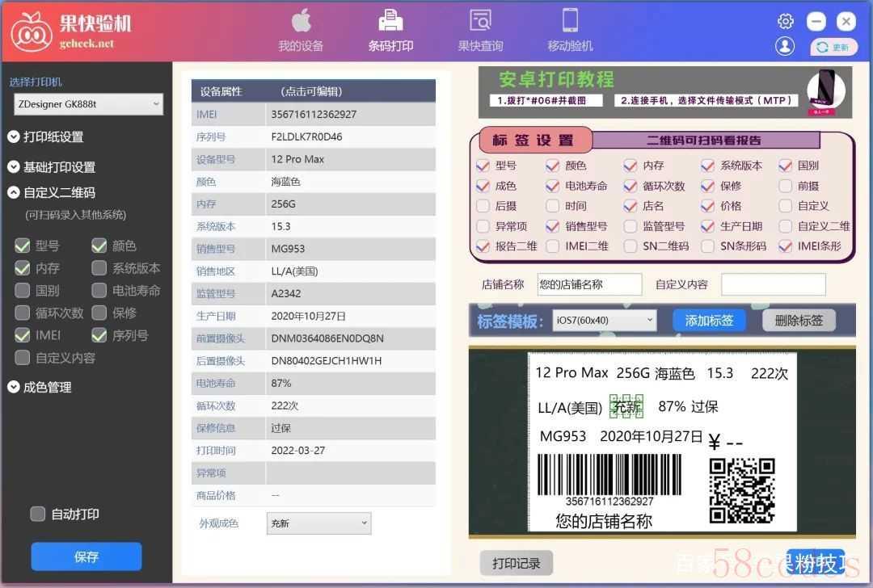Viewport: 873px width, 588px height.
Task: Open the 外观成色 dropdown
Action: (x=318, y=523)
